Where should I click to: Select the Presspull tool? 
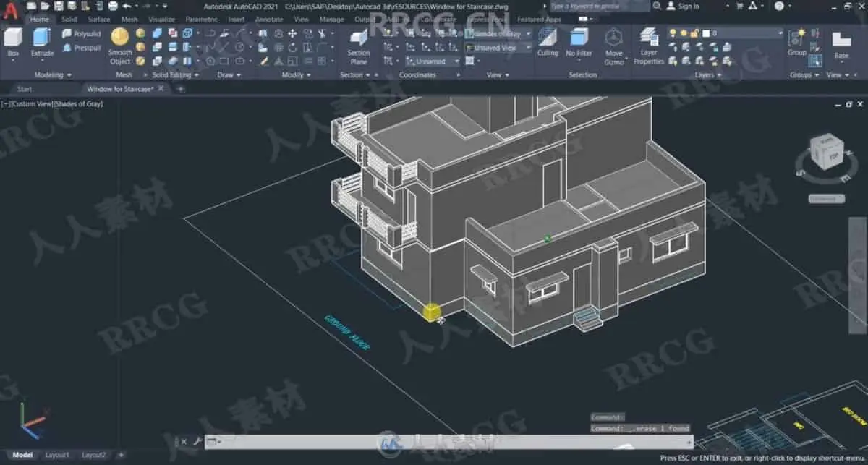[81, 48]
